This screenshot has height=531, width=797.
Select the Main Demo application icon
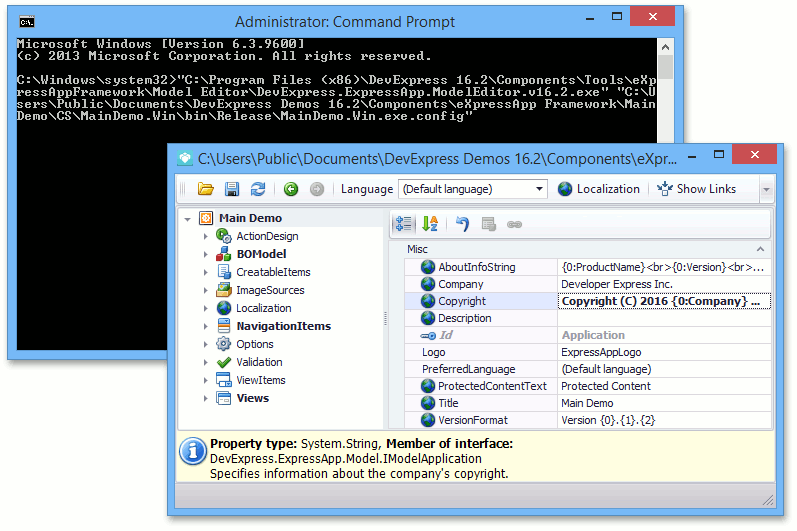[206, 218]
